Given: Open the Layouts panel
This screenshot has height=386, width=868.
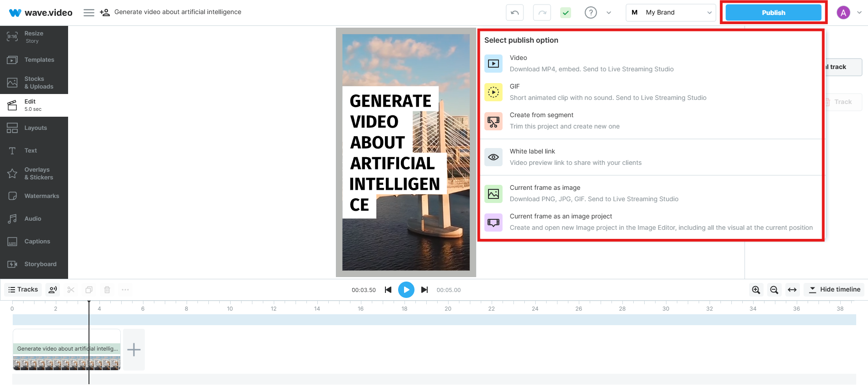Looking at the screenshot, I should click(x=34, y=128).
